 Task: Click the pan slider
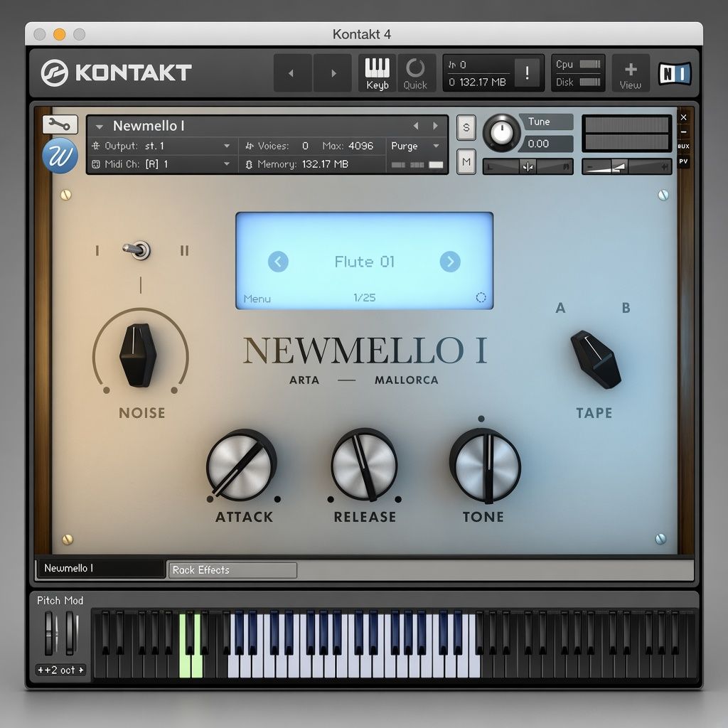528,166
